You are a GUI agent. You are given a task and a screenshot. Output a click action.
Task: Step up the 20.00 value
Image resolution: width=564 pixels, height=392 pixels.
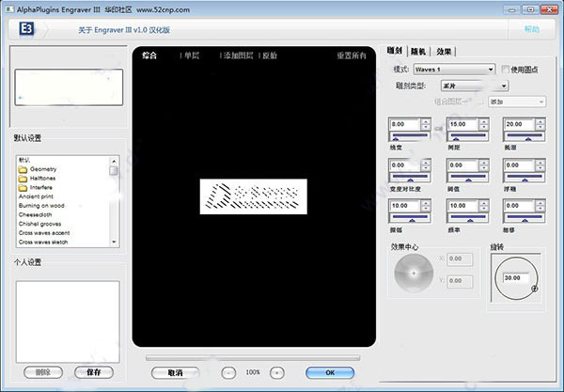coord(540,122)
